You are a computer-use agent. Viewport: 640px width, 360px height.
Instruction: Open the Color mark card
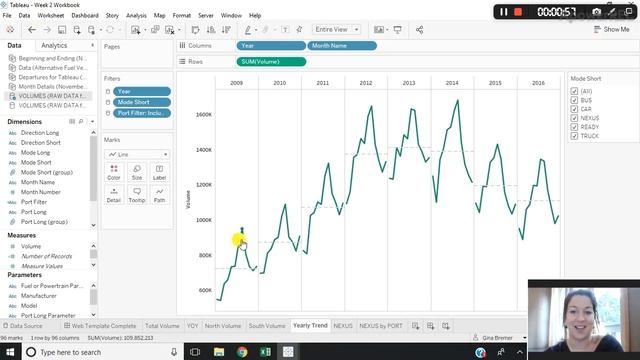(114, 172)
